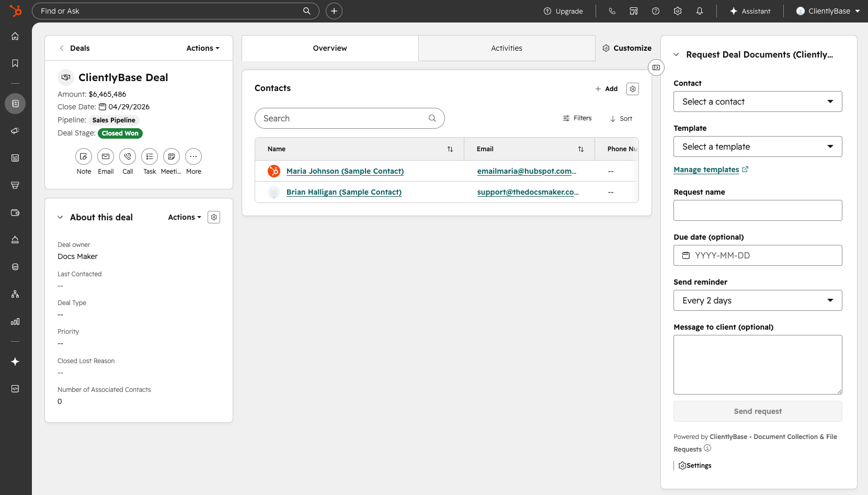Open contacts Filters

[x=577, y=118]
